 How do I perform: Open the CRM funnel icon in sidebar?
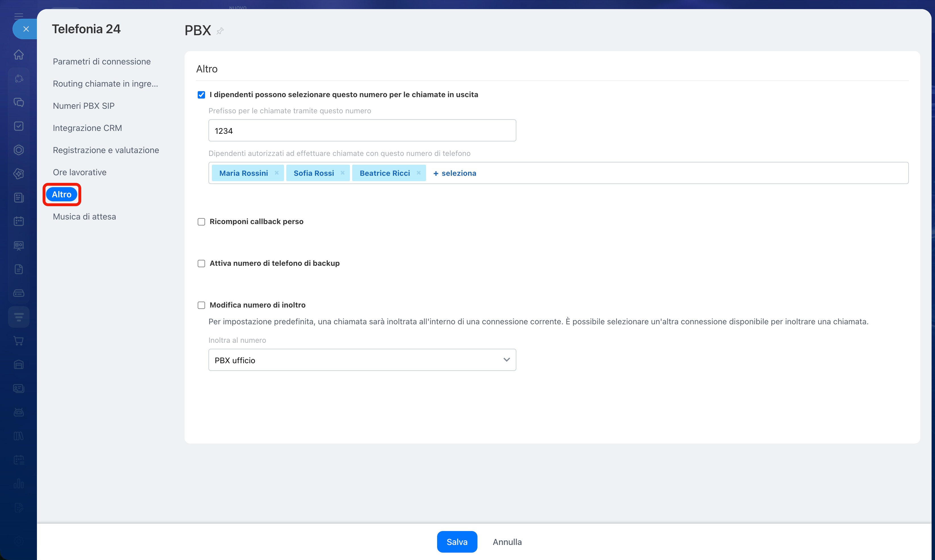18,317
